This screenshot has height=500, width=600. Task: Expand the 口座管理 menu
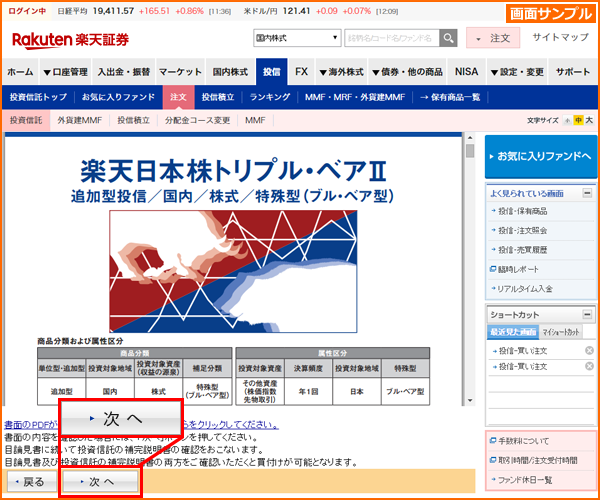point(65,72)
